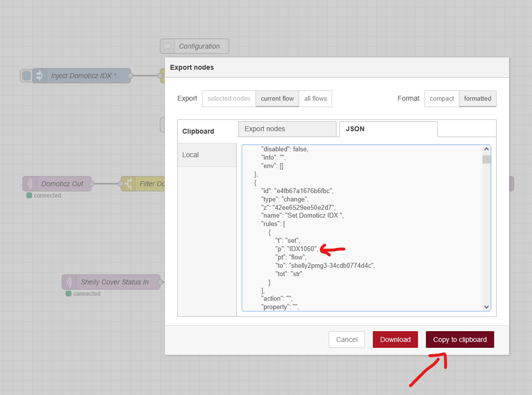Click the switch icon on Filter Do node

pos(128,184)
